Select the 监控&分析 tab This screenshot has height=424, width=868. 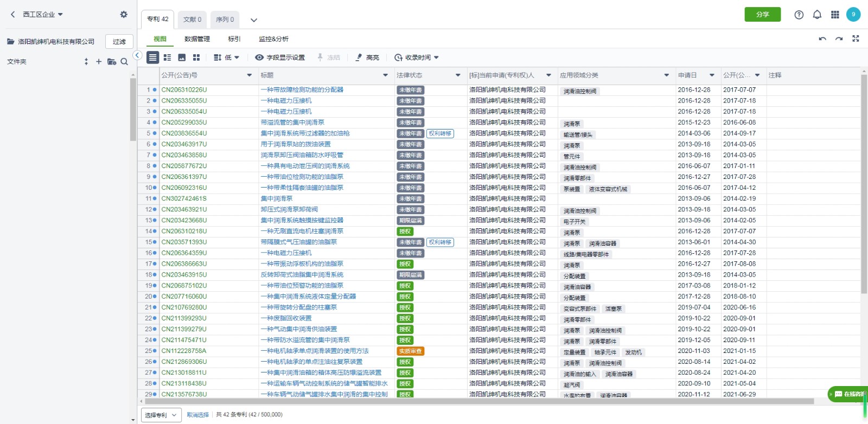pyautogui.click(x=273, y=39)
